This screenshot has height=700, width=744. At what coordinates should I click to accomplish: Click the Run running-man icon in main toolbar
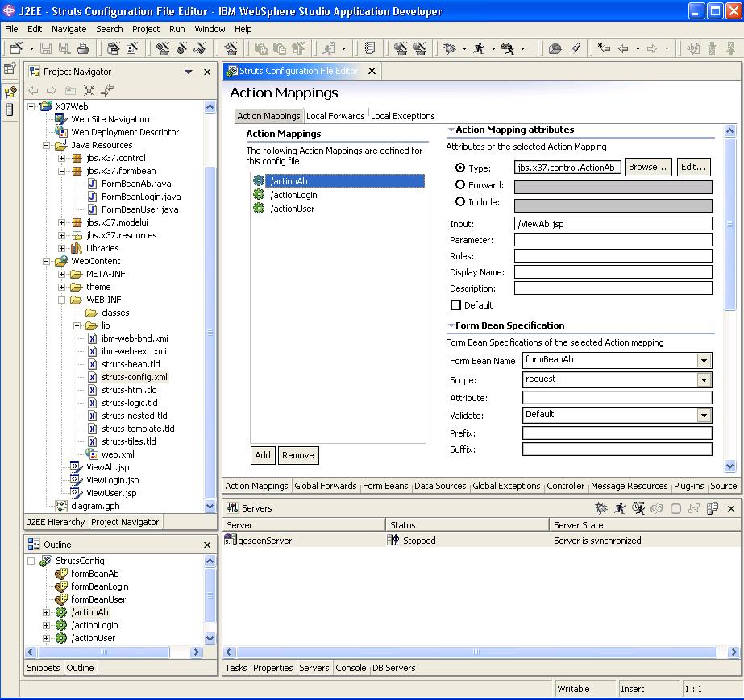(x=479, y=48)
